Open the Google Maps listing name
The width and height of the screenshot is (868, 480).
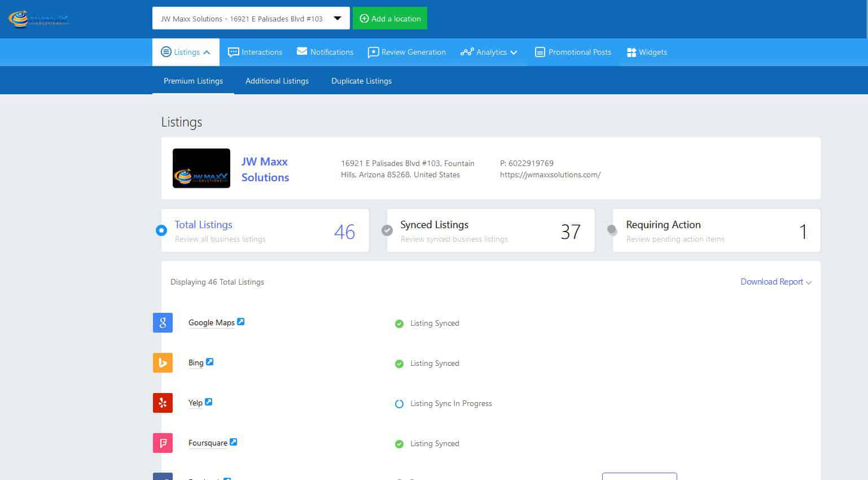(x=211, y=323)
